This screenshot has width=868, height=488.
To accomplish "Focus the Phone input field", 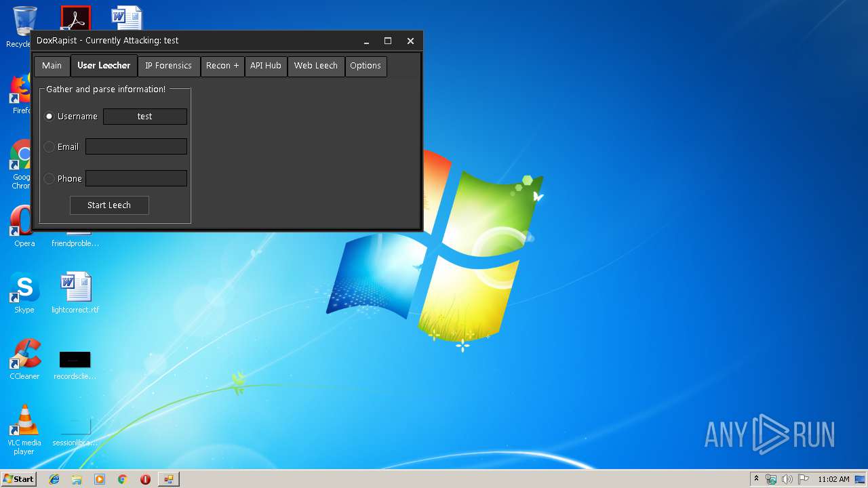I will 136,178.
